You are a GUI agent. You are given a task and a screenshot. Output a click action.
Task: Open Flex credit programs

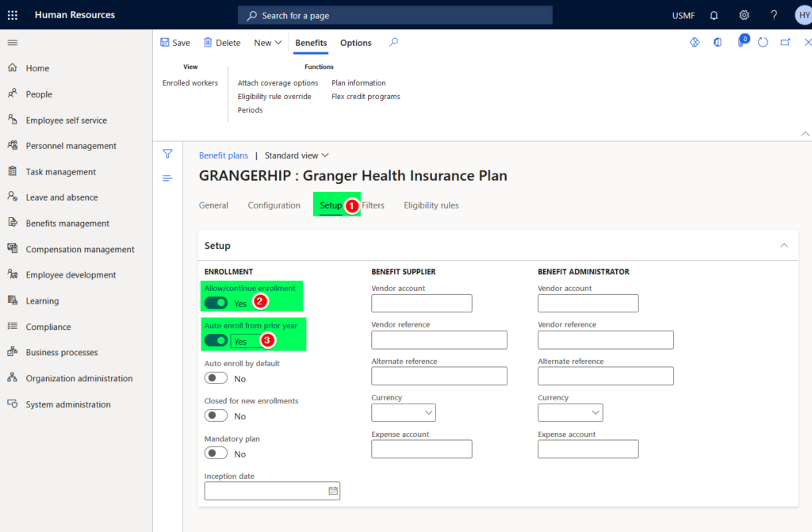[x=366, y=97]
